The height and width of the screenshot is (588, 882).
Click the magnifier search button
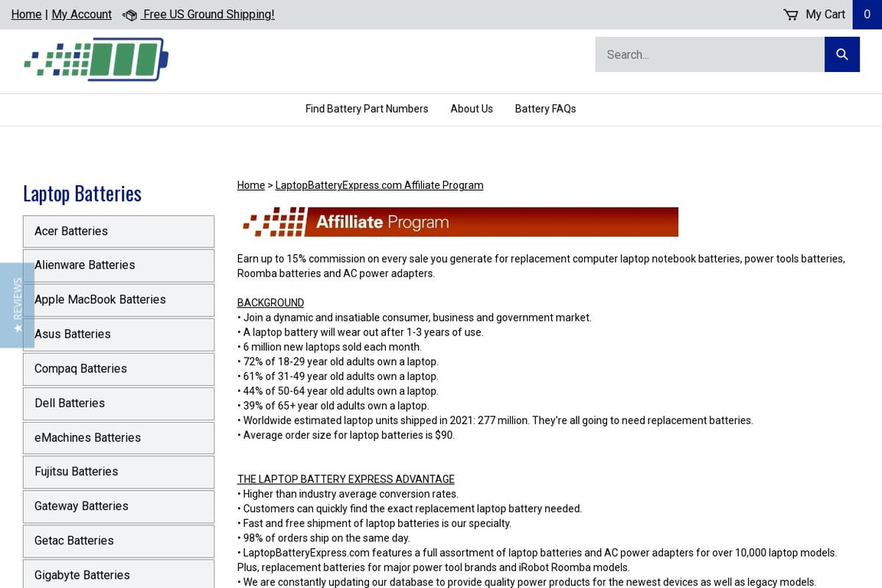click(x=841, y=54)
